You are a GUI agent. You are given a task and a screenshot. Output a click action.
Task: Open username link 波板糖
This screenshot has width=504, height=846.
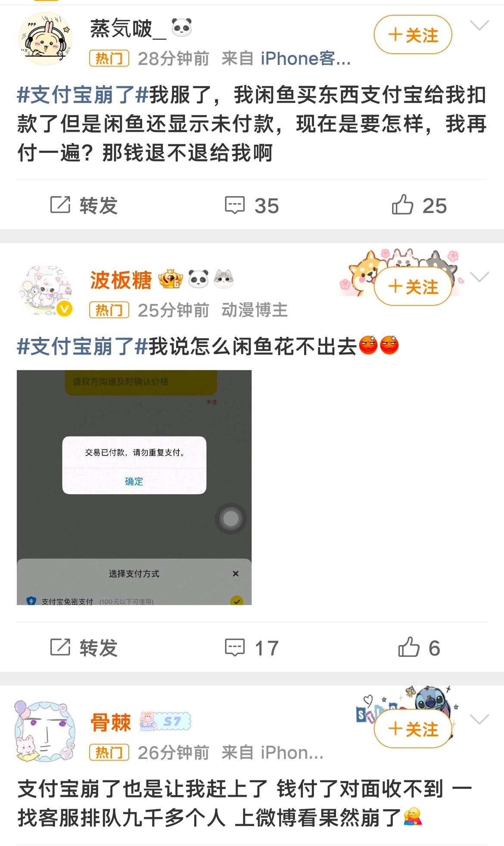click(121, 280)
